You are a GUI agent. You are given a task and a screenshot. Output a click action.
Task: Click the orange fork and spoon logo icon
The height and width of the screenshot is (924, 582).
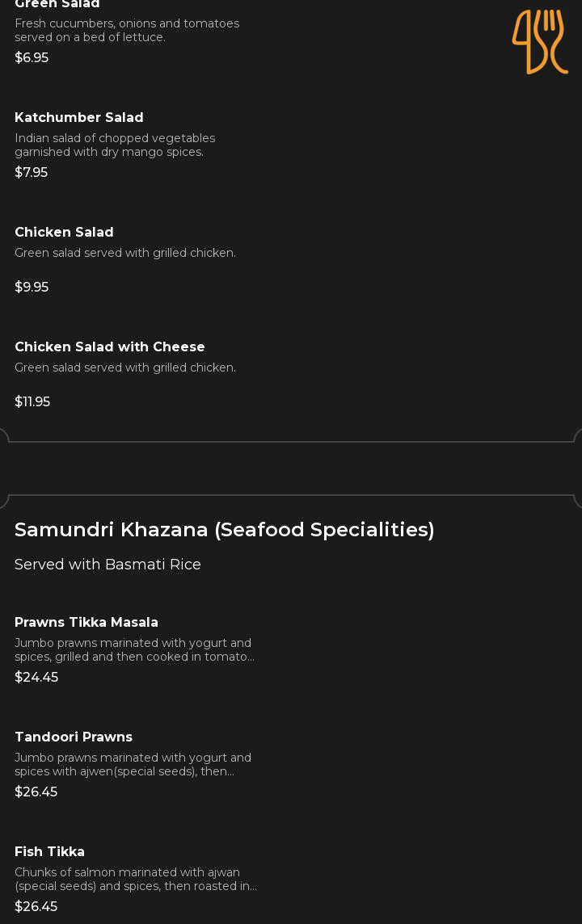(540, 42)
